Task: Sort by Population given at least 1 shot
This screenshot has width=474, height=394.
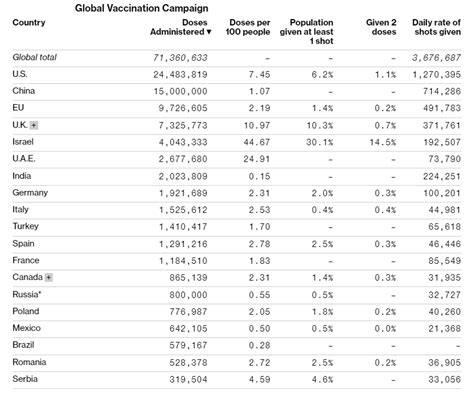Action: (306, 32)
